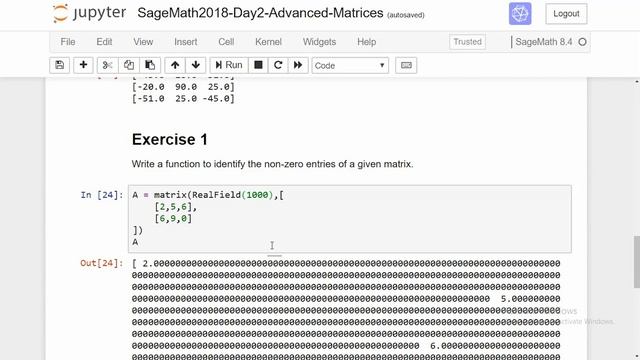Click the autosaved status text
Image resolution: width=640 pixels, height=360 pixels.
point(406,15)
